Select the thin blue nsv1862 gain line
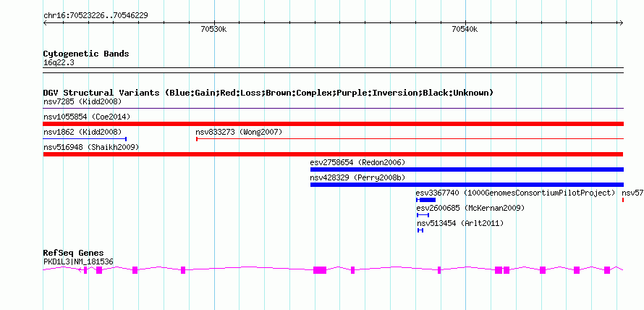 click(85, 139)
